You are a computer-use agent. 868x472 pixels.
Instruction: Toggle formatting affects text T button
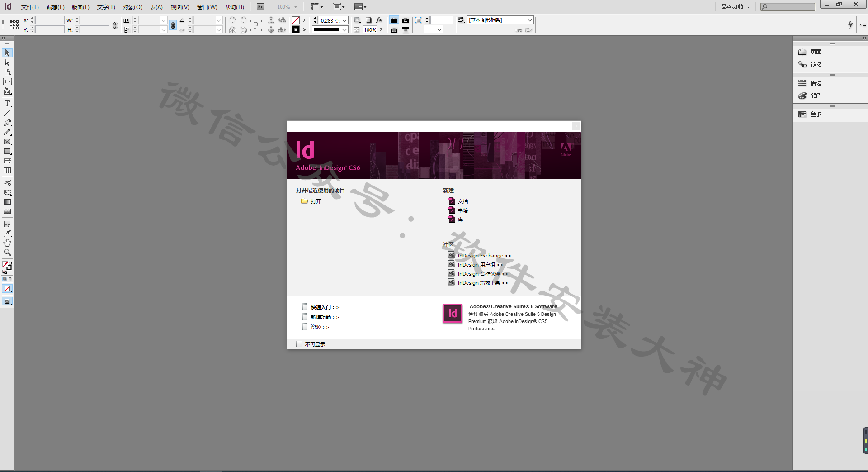(10, 279)
